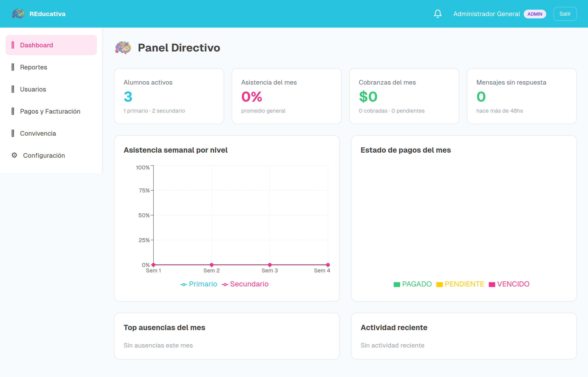The image size is (588, 377).
Task: Click the Reportes sidebar icon
Action: [x=13, y=67]
